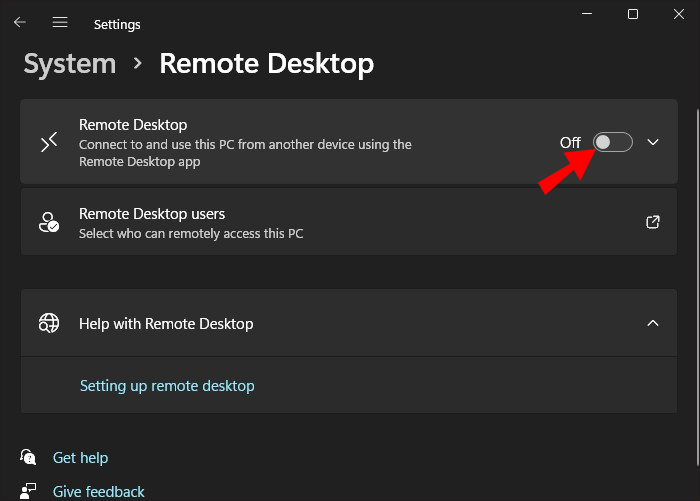The image size is (700, 501).
Task: Go back to System via the breadcrumb
Action: coord(70,64)
